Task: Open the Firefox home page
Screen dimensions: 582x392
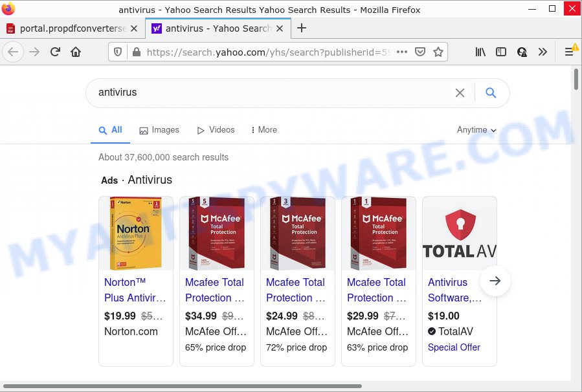Action: (76, 52)
